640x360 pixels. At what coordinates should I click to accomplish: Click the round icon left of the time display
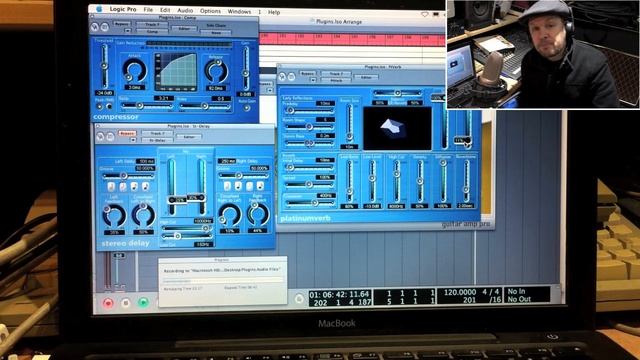pos(299,299)
